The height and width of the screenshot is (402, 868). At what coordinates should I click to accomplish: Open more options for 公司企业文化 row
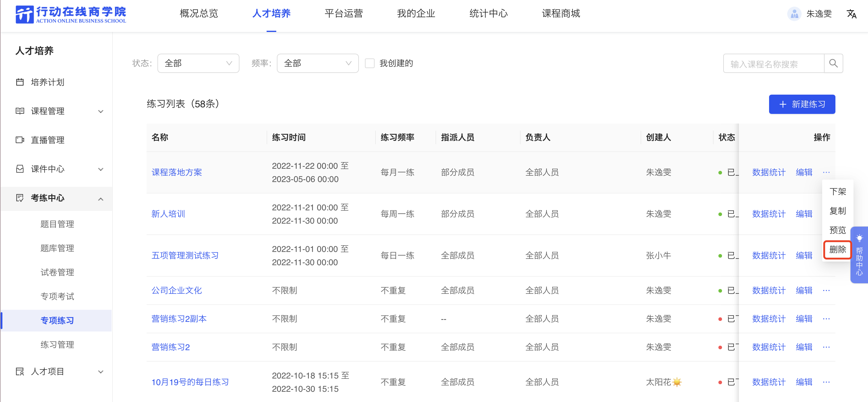click(826, 291)
